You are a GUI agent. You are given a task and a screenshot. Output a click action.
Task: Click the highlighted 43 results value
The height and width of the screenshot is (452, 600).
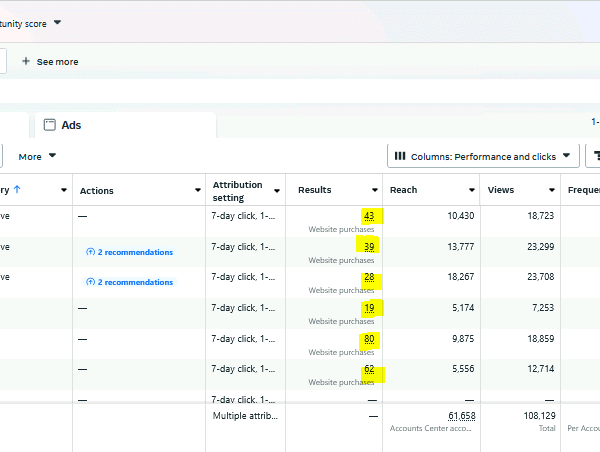coord(369,216)
